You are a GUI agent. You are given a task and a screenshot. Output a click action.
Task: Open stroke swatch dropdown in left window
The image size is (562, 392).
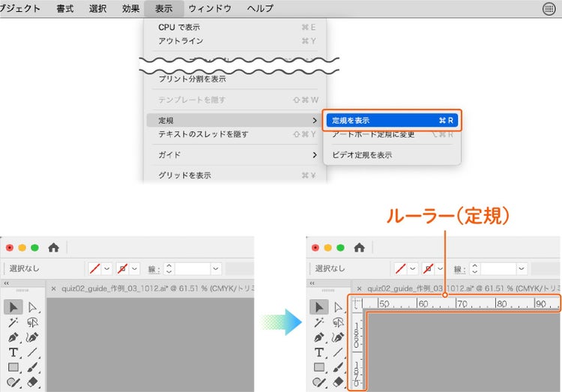[x=134, y=268]
